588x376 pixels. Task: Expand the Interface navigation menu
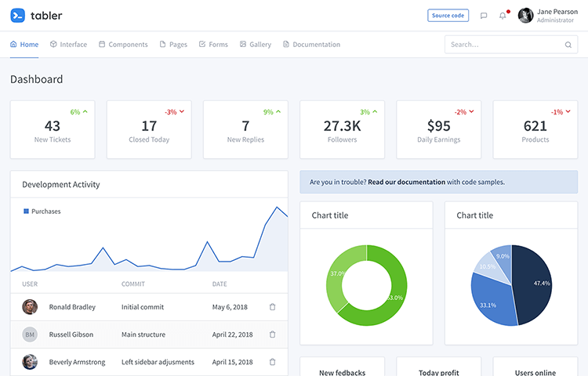pyautogui.click(x=68, y=44)
